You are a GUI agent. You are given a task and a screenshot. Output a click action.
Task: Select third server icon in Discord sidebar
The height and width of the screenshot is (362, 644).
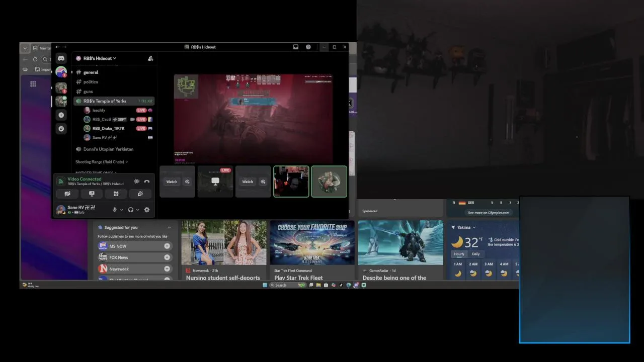[x=61, y=101]
